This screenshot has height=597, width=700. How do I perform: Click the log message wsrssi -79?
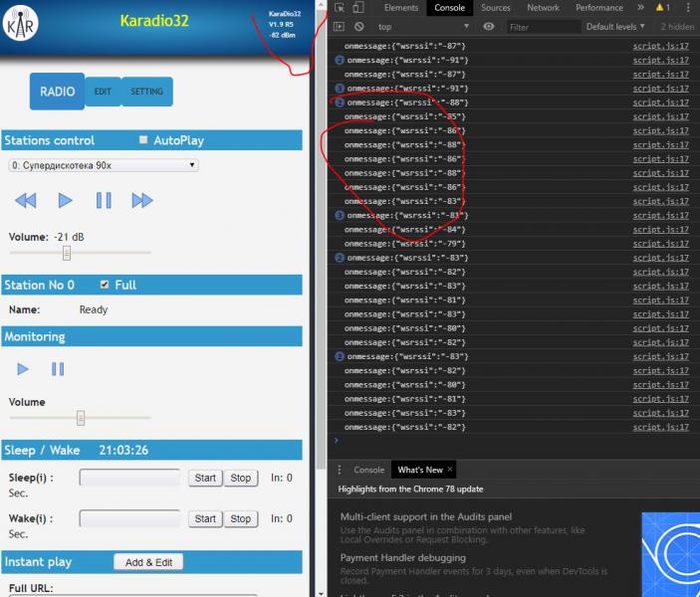pyautogui.click(x=405, y=244)
